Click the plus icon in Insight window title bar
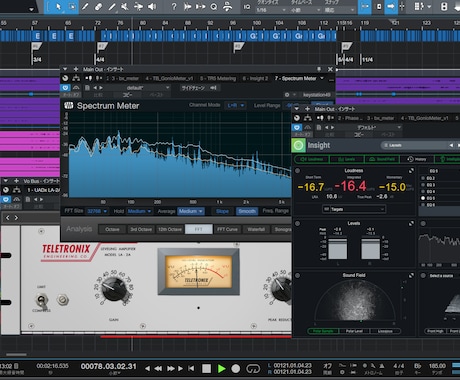This screenshot has width=460, height=380. [307, 109]
